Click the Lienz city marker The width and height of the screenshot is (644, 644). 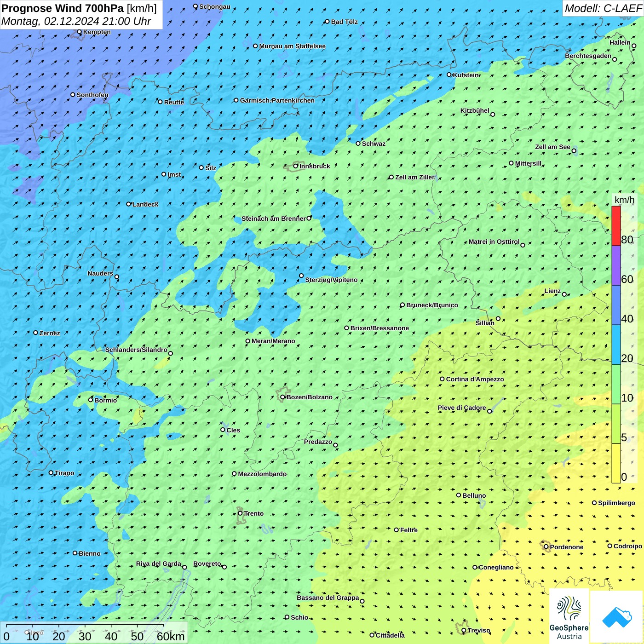[x=564, y=294]
